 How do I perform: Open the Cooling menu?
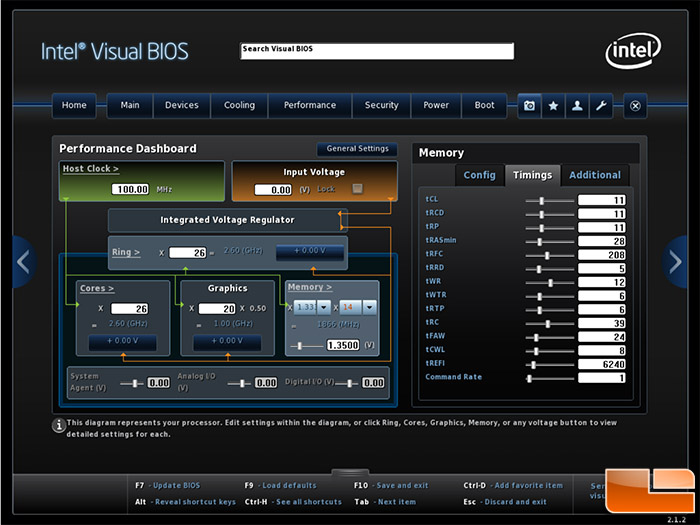pos(239,105)
